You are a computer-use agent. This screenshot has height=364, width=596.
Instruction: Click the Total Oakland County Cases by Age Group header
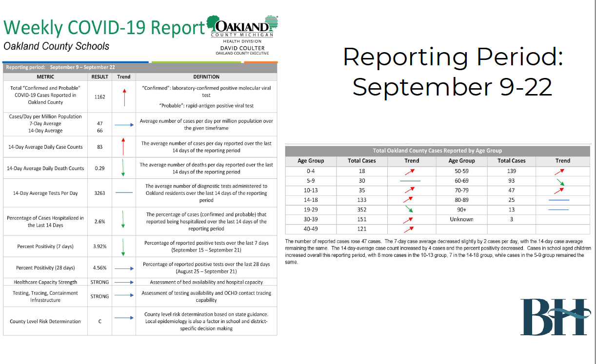pyautogui.click(x=437, y=151)
